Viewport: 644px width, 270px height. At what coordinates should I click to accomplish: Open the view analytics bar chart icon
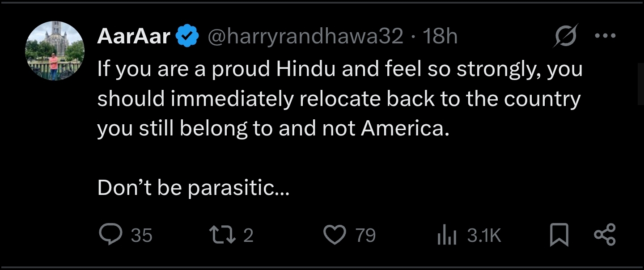pos(446,236)
